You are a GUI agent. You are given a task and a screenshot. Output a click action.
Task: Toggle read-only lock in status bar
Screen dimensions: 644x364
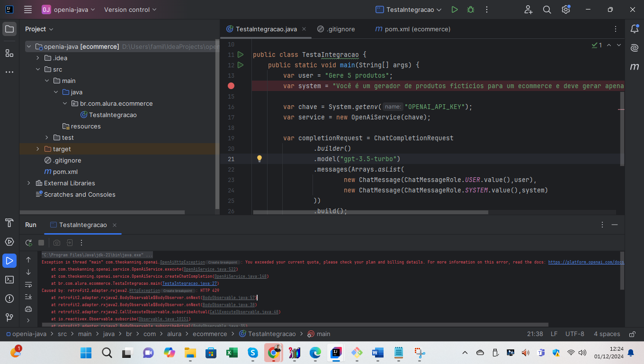[x=632, y=334]
